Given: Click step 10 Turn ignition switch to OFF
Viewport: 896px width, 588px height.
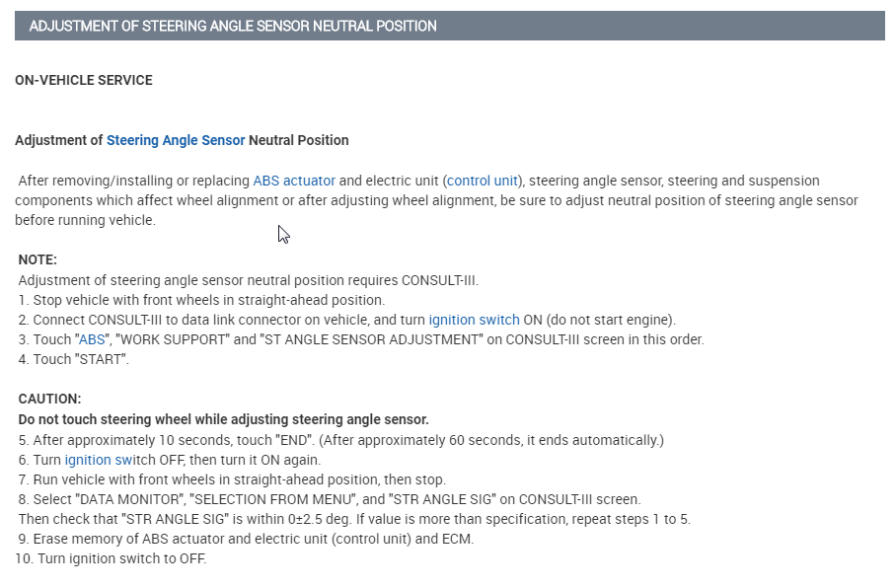Looking at the screenshot, I should pyautogui.click(x=112, y=558).
